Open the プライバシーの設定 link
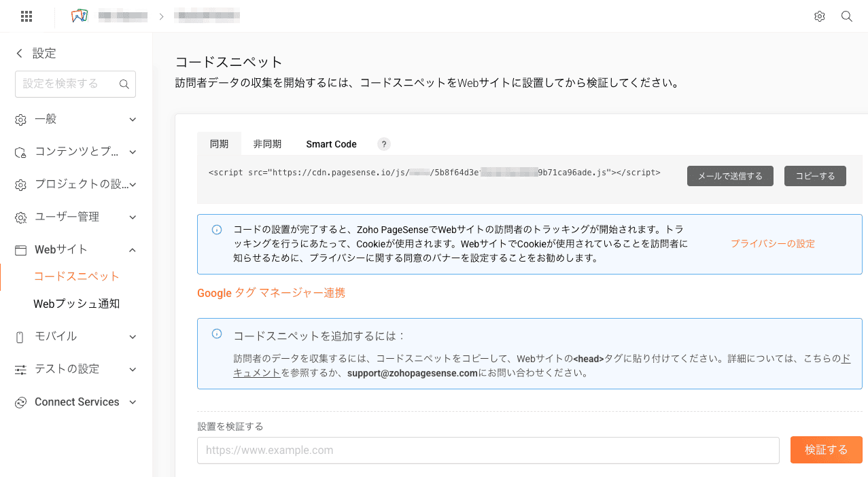Screen dimensions: 868x477 pos(772,244)
